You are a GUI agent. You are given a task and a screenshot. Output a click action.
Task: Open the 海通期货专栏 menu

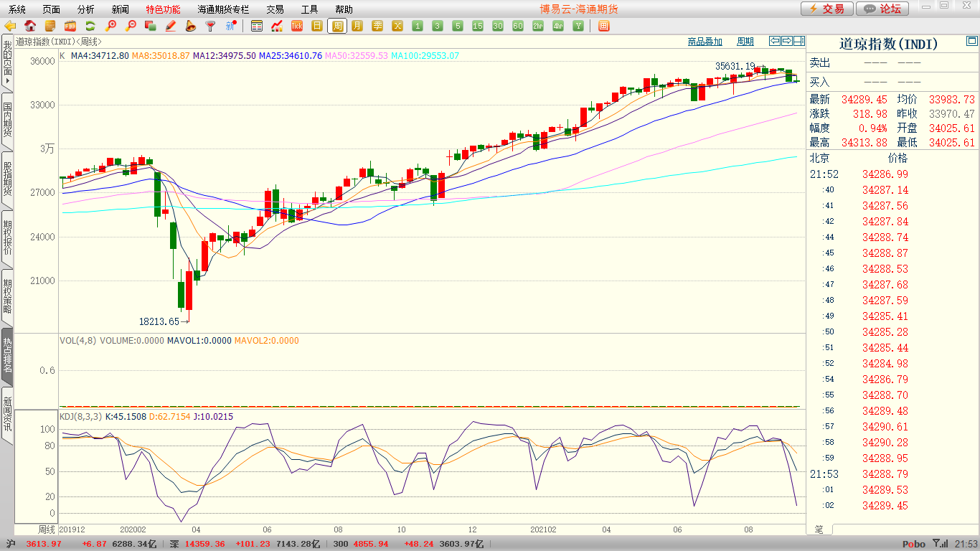click(223, 9)
